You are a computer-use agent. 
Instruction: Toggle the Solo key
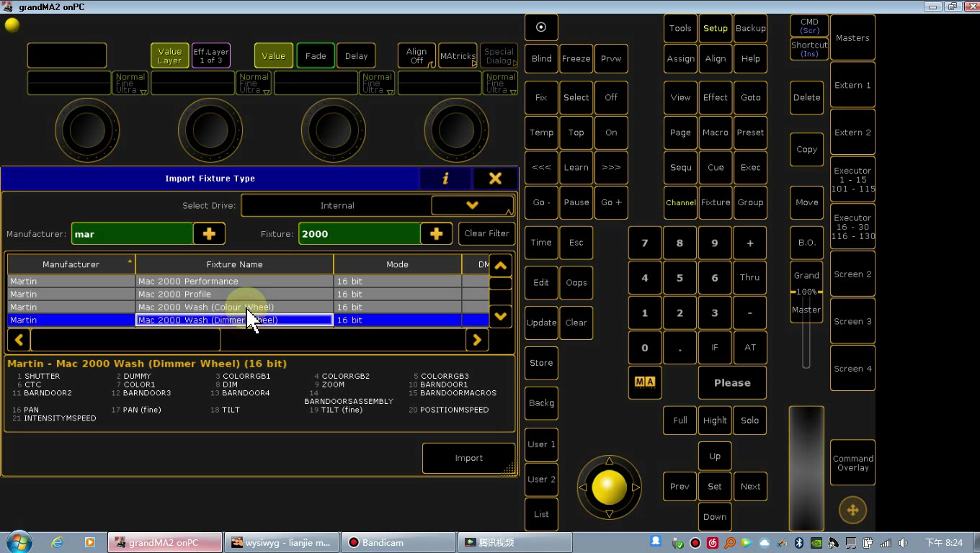(x=749, y=421)
